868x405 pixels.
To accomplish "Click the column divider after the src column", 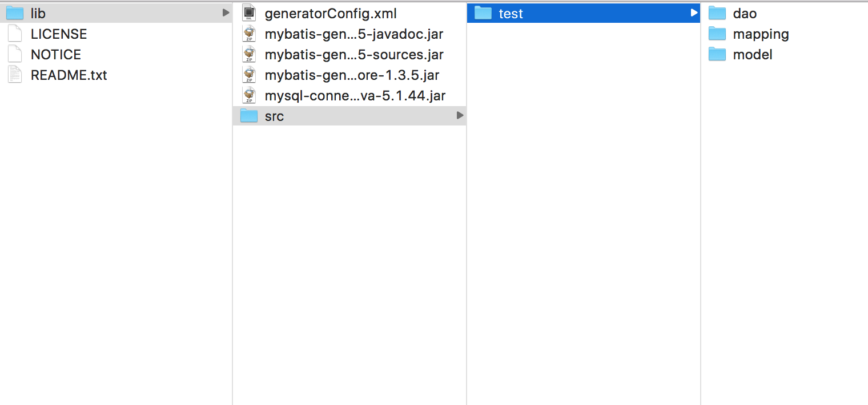I will pos(467,202).
